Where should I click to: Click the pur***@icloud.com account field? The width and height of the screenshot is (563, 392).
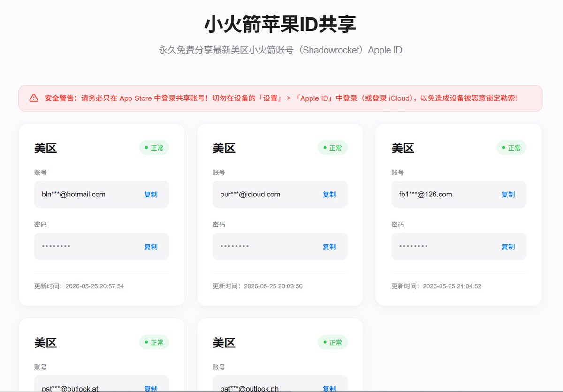[x=280, y=194]
